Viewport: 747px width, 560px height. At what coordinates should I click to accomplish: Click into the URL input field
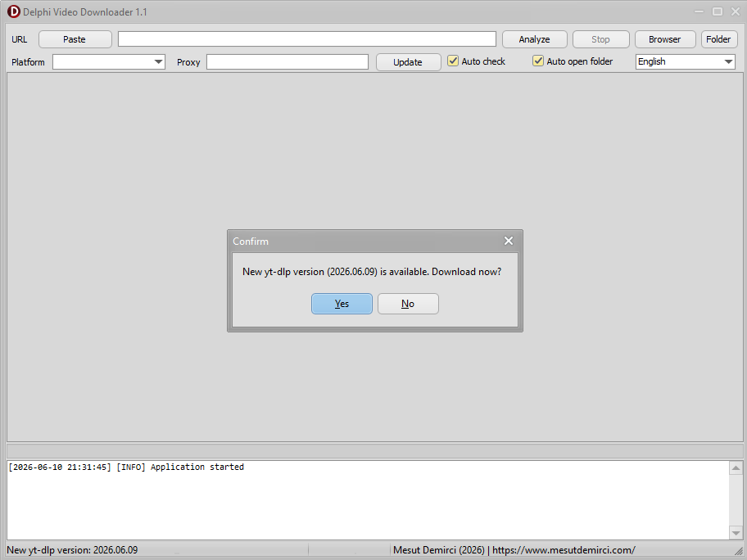click(307, 39)
